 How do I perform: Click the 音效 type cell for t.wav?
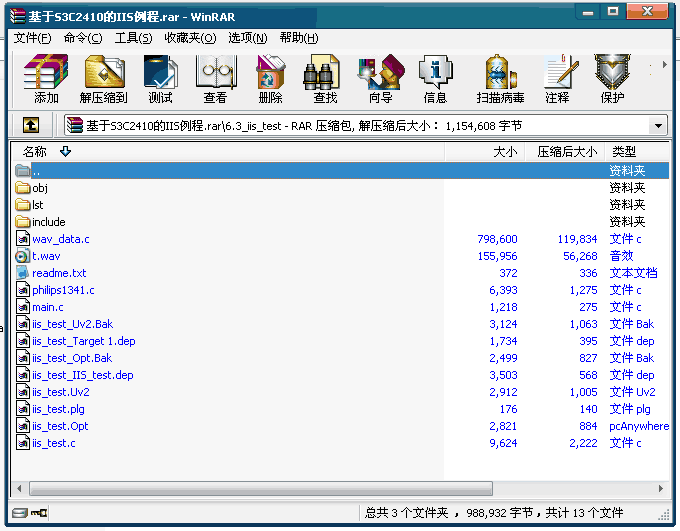tap(621, 256)
